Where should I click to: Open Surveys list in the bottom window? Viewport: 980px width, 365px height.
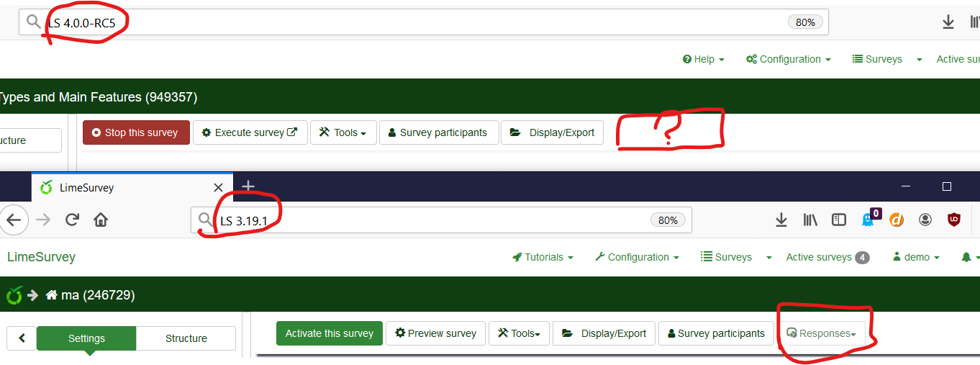click(x=726, y=257)
